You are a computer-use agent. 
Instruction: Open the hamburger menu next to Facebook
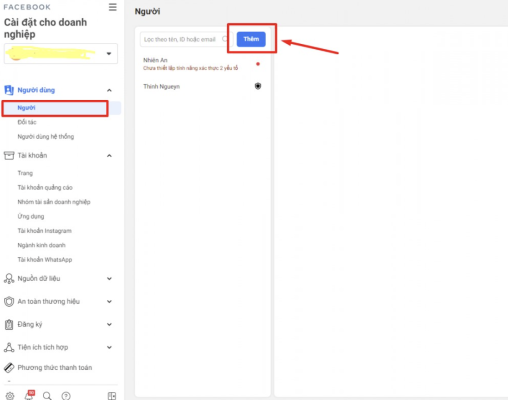click(x=113, y=7)
